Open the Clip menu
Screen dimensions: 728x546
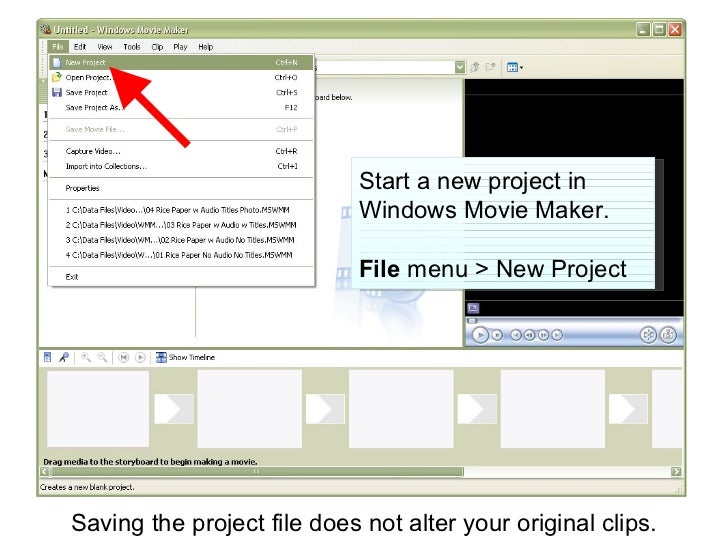tap(157, 47)
